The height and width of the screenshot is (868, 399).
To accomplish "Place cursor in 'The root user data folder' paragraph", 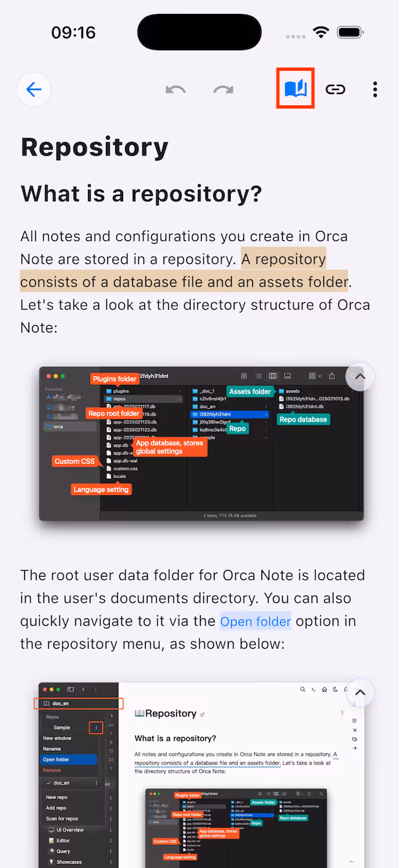I will (193, 610).
